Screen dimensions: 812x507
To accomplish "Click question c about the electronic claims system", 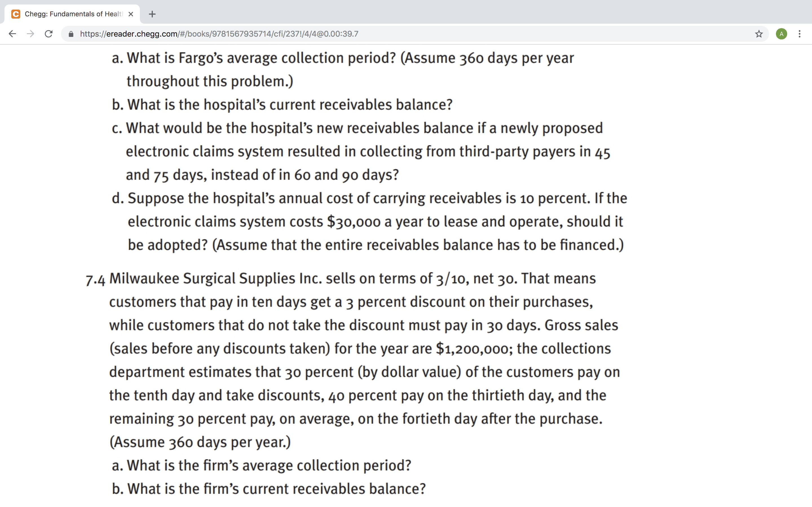I will (x=361, y=152).
